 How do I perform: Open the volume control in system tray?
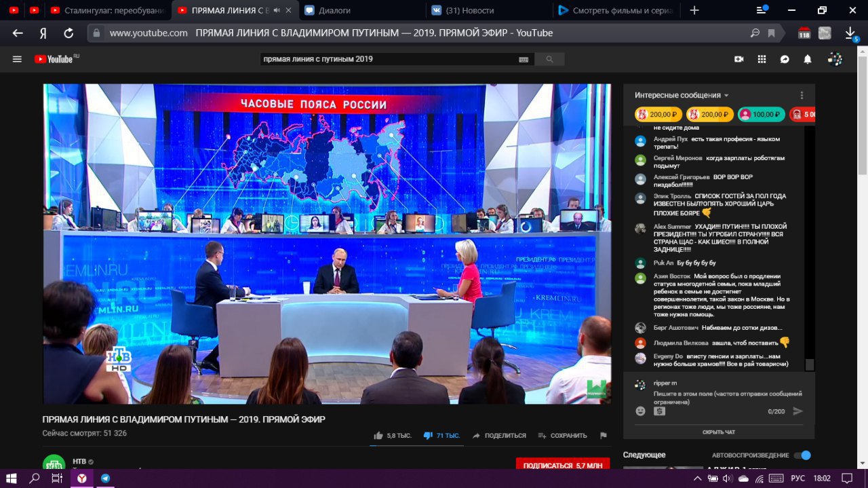point(728,478)
